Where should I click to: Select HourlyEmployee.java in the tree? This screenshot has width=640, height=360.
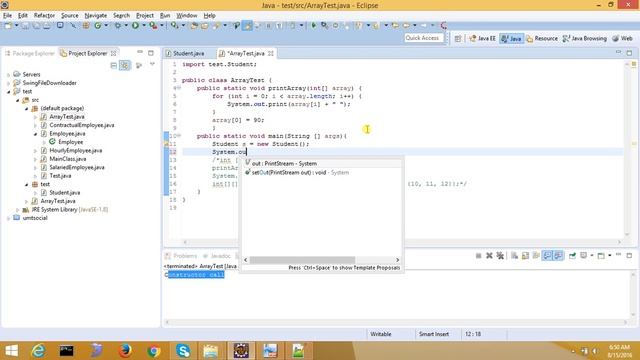[76, 151]
